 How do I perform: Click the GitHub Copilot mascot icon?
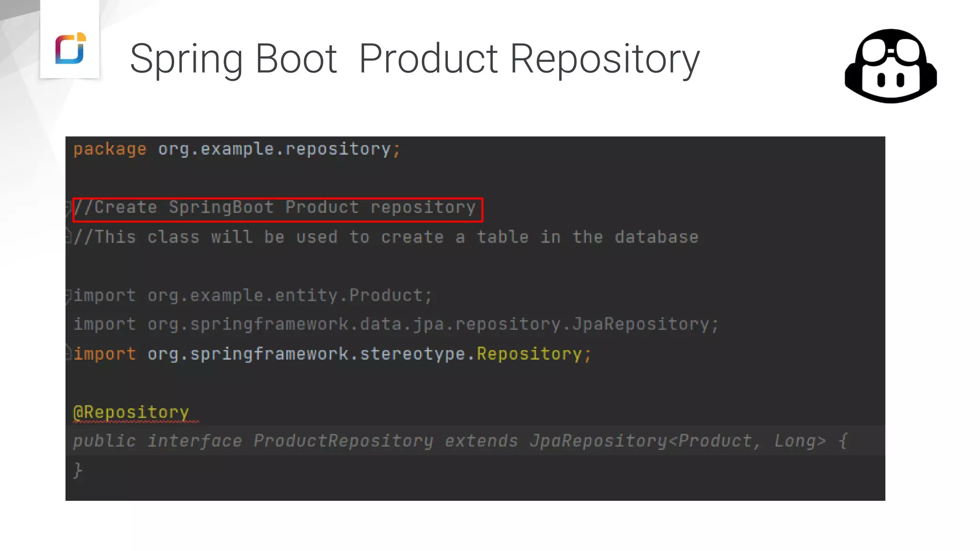click(891, 66)
